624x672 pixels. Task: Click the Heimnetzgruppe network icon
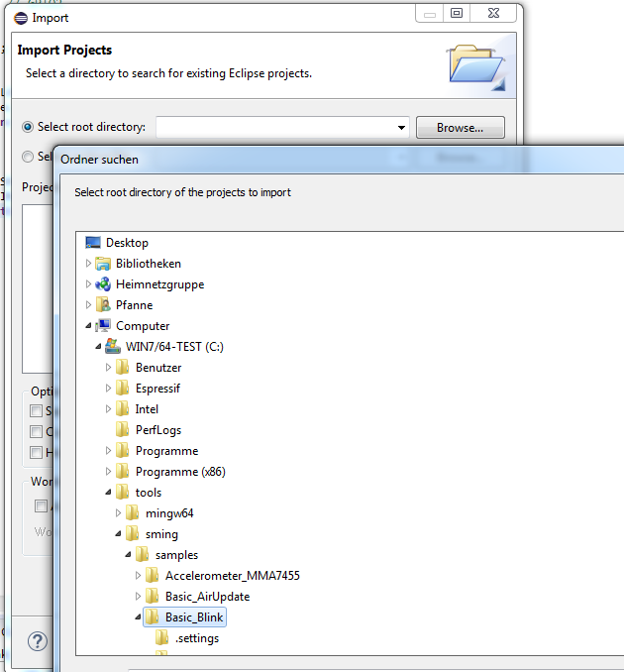(103, 284)
